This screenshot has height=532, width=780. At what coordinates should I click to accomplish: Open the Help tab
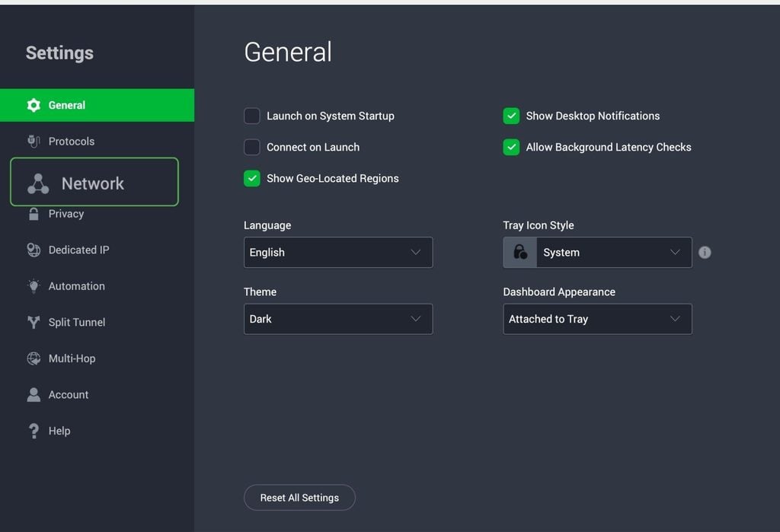click(x=97, y=431)
